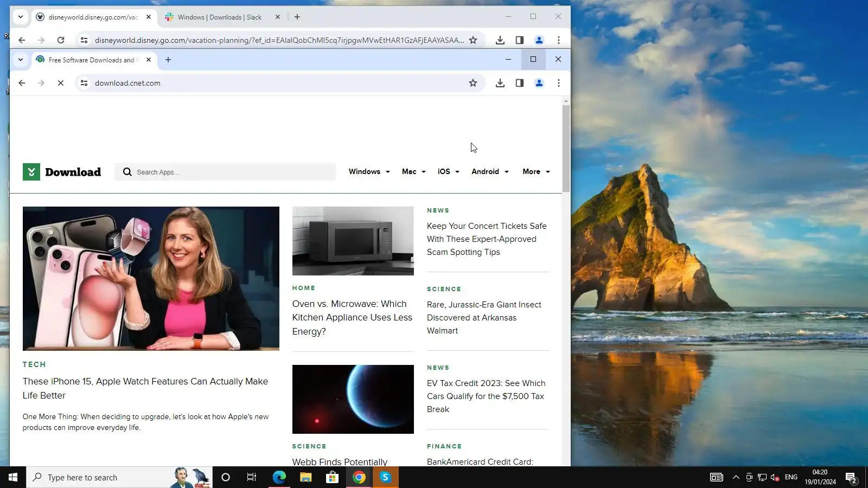Open Task View on the taskbar

coord(252,477)
